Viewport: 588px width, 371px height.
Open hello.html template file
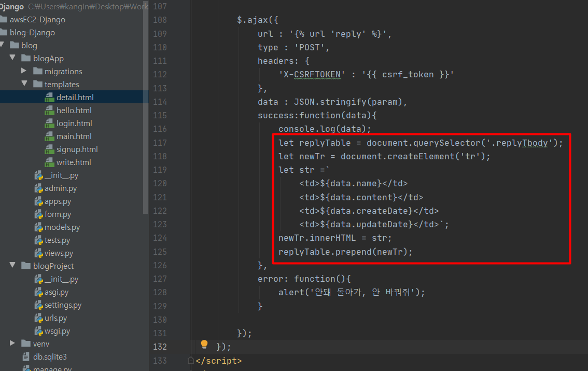coord(74,111)
